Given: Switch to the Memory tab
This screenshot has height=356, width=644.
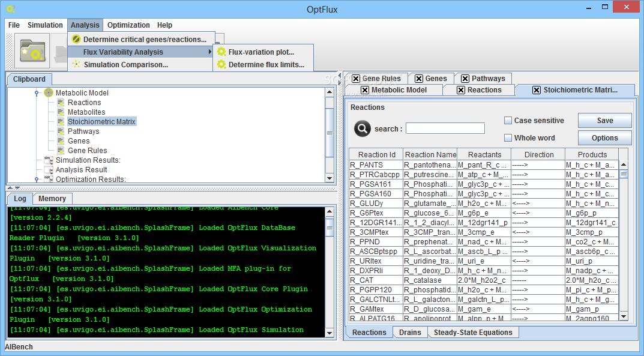Looking at the screenshot, I should (52, 198).
